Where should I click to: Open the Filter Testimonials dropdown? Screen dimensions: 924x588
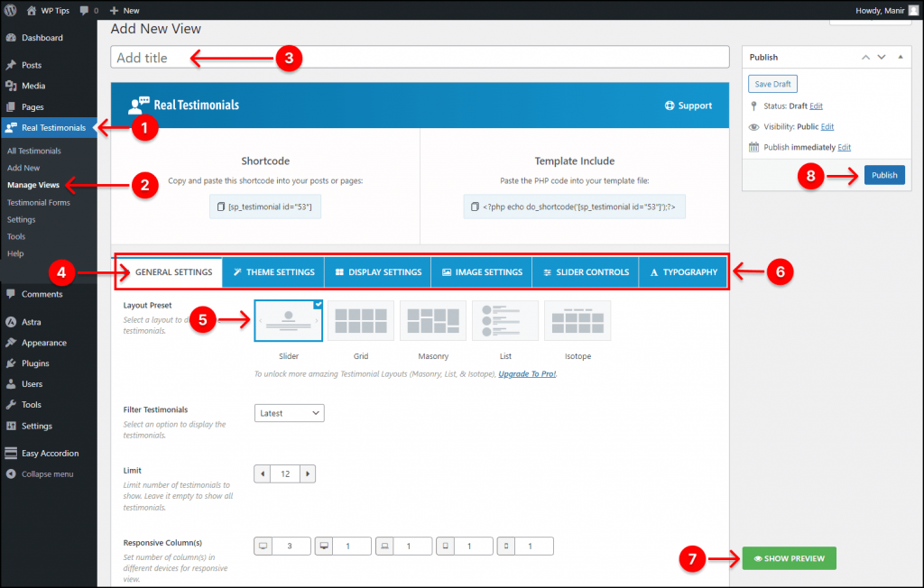click(290, 413)
